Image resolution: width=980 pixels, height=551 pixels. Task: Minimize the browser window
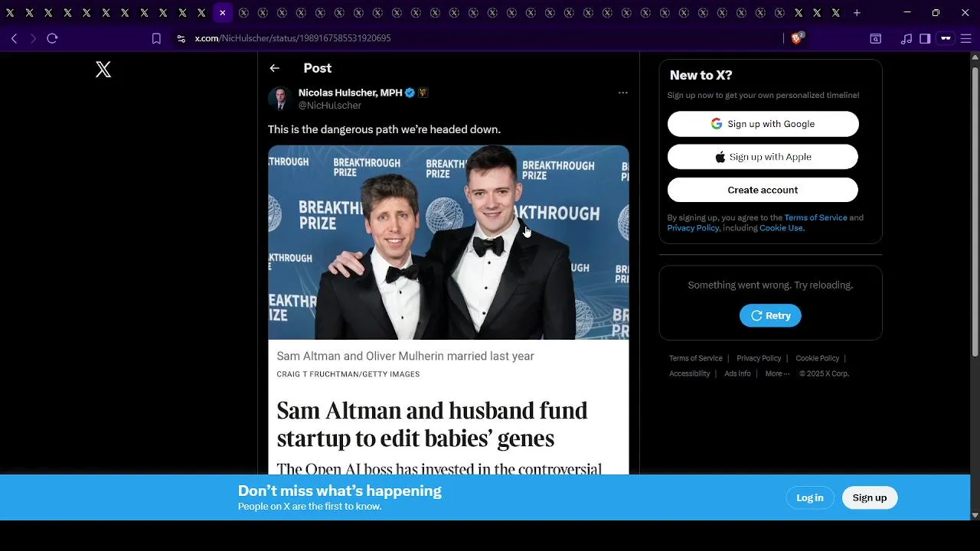pyautogui.click(x=907, y=12)
